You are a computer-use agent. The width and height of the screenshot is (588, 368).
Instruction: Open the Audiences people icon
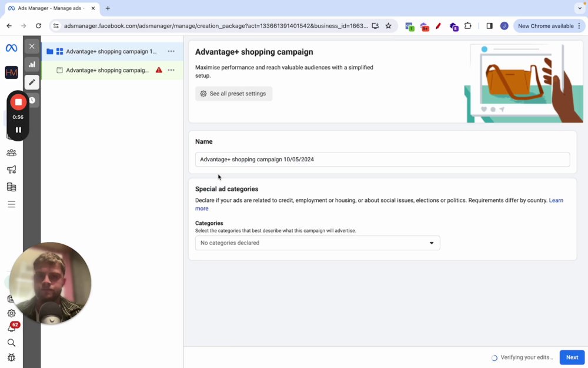pyautogui.click(x=11, y=152)
